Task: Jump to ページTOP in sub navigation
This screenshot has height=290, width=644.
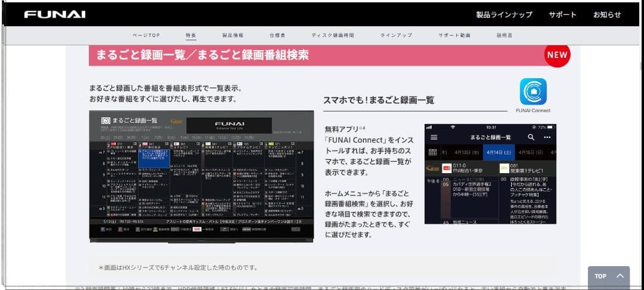Action: coord(146,35)
